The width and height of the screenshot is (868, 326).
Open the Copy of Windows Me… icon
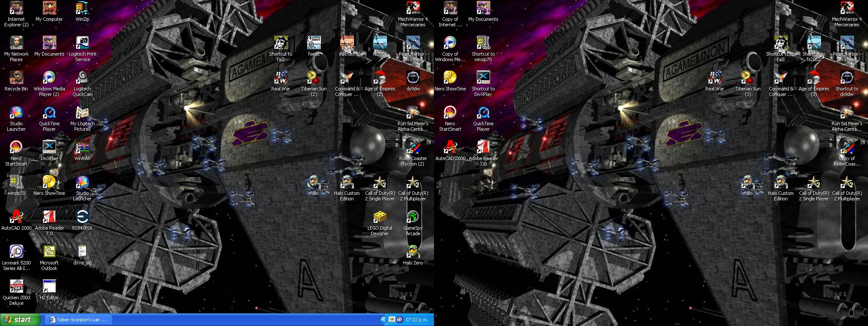[450, 49]
